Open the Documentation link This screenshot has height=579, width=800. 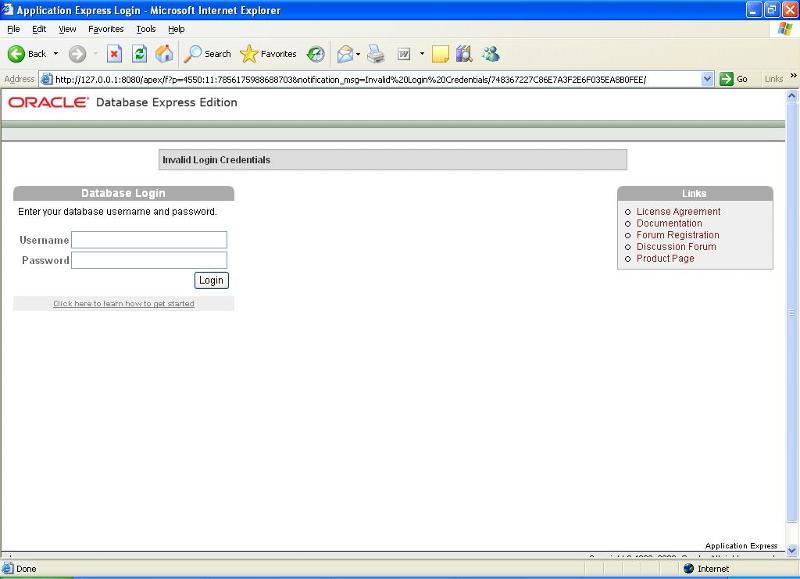(669, 223)
